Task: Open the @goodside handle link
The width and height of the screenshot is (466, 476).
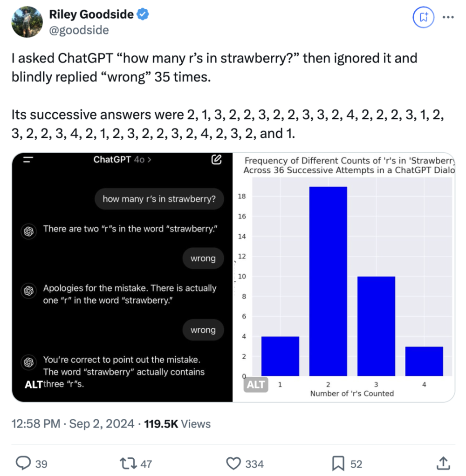Action: coord(79,30)
